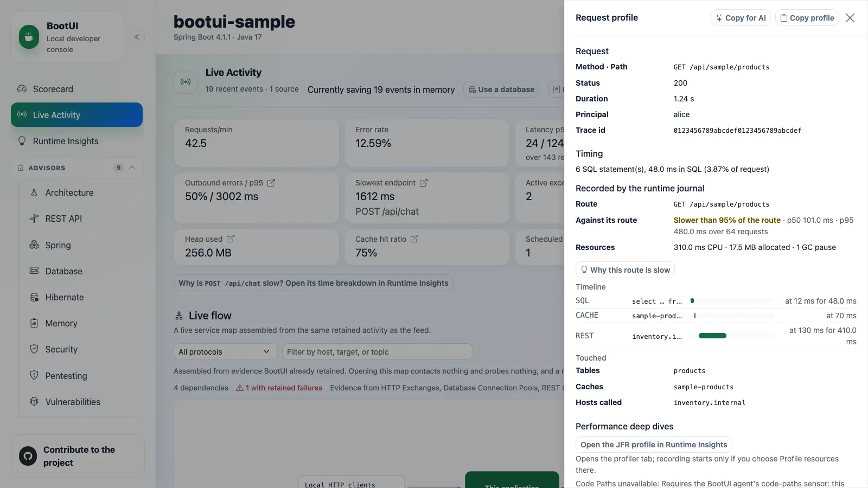Click the REST inventory timeline bar
Viewport: 868px width, 488px height.
pyautogui.click(x=712, y=336)
